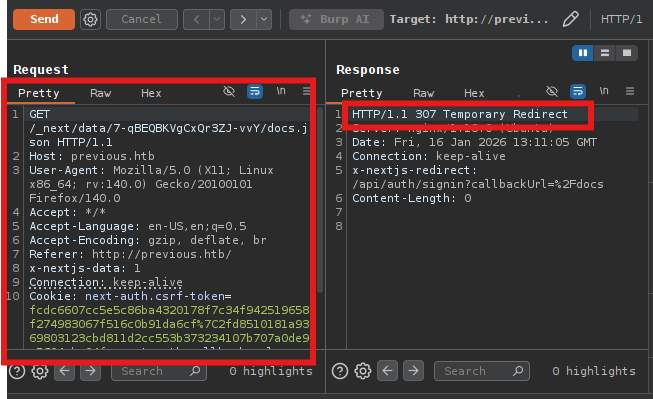Click the HTTP/1 protocol selector
This screenshot has height=399, width=653.
(x=621, y=19)
